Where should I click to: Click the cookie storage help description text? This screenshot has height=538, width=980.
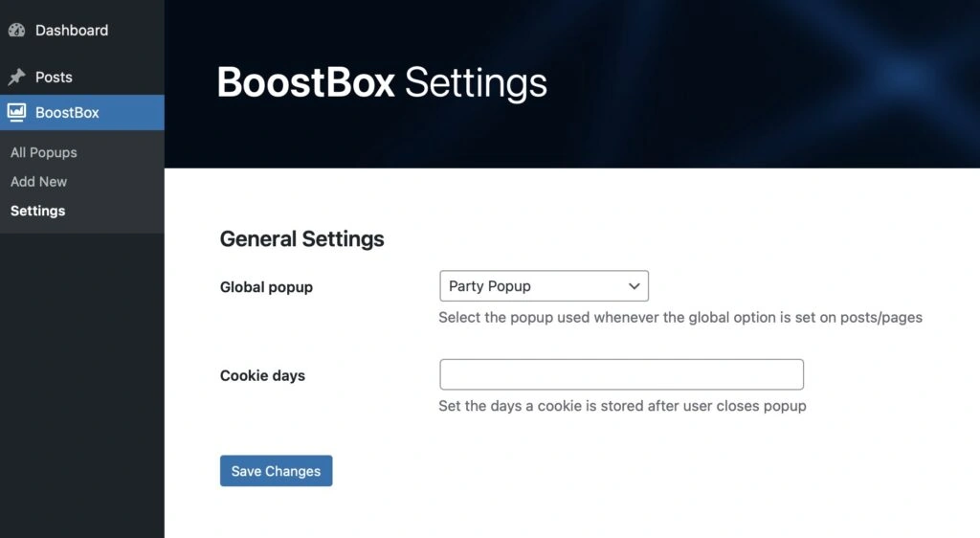pos(622,406)
